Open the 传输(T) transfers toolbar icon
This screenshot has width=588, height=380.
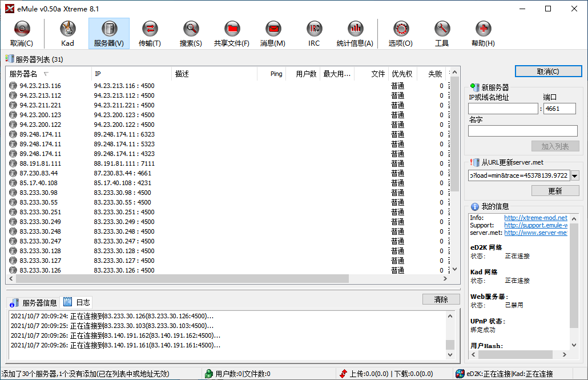pos(150,29)
